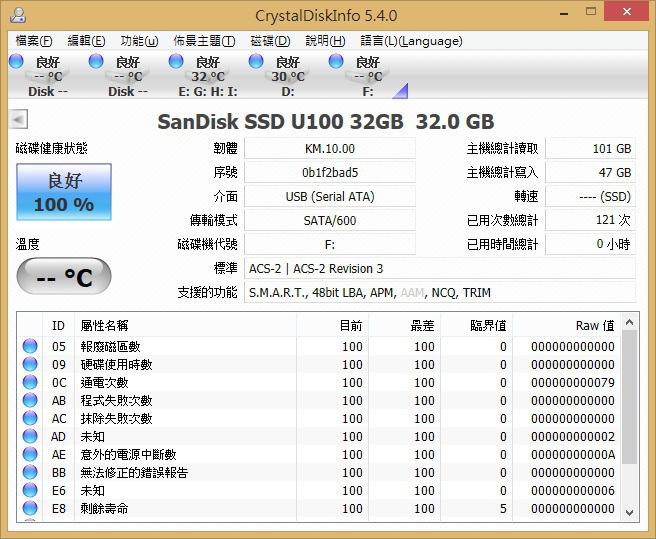
Task: Click the 良好 100 % health status button
Action: [64, 193]
